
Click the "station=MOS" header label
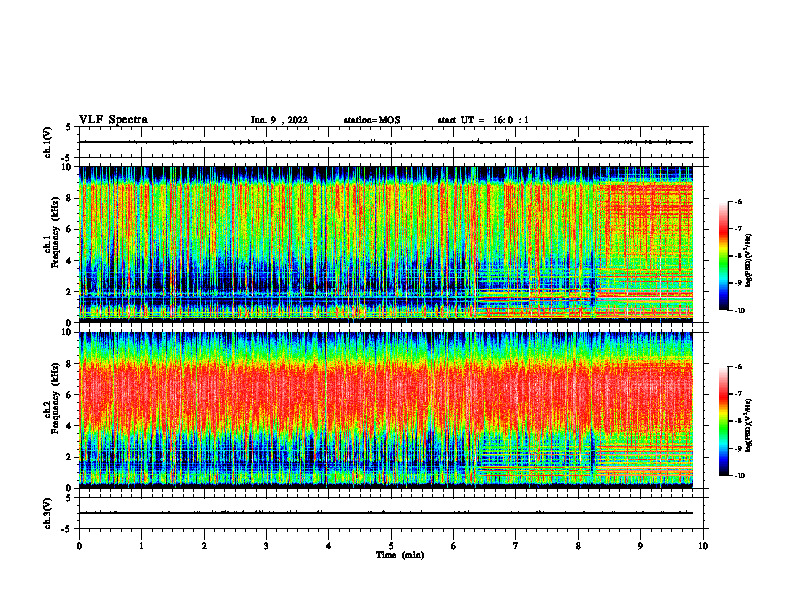pyautogui.click(x=372, y=120)
